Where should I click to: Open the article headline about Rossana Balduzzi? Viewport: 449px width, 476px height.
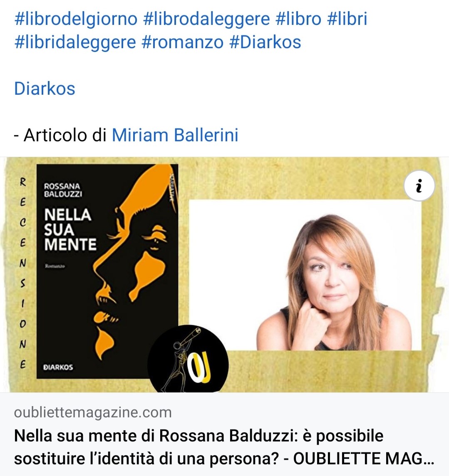click(224, 447)
